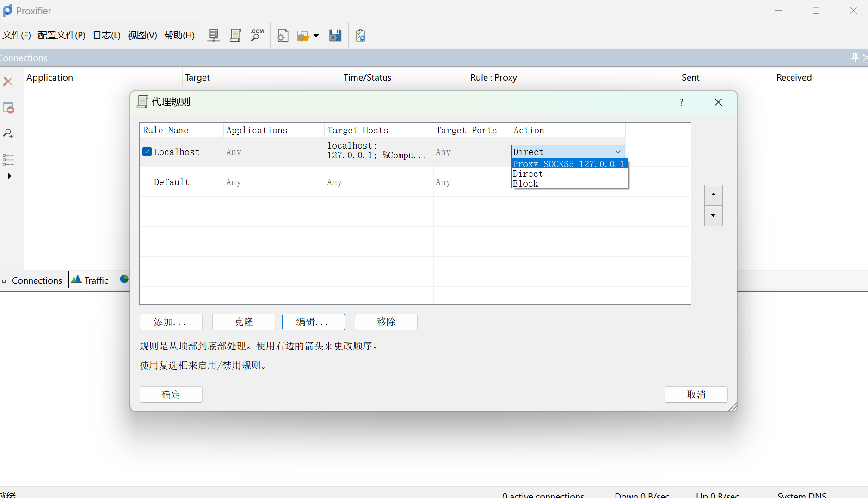Click Proxification Rules scroll icon in toolbar
This screenshot has height=498, width=868.
pyautogui.click(x=235, y=35)
